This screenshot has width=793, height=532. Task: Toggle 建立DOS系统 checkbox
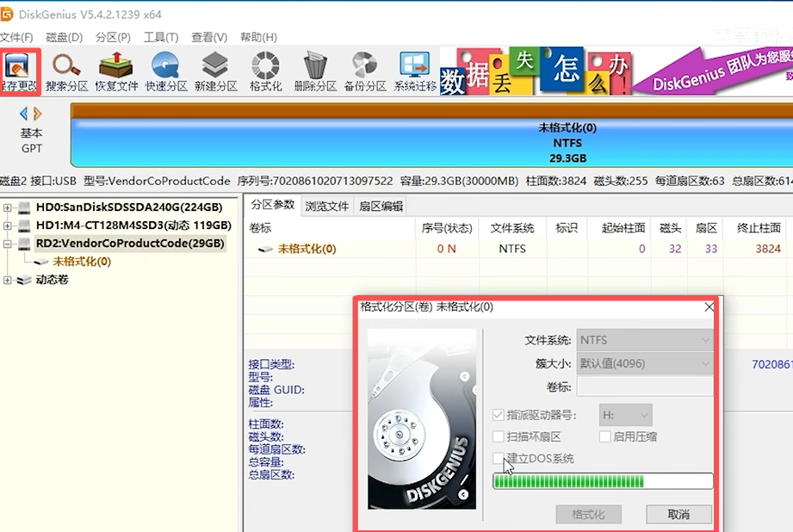(x=499, y=458)
